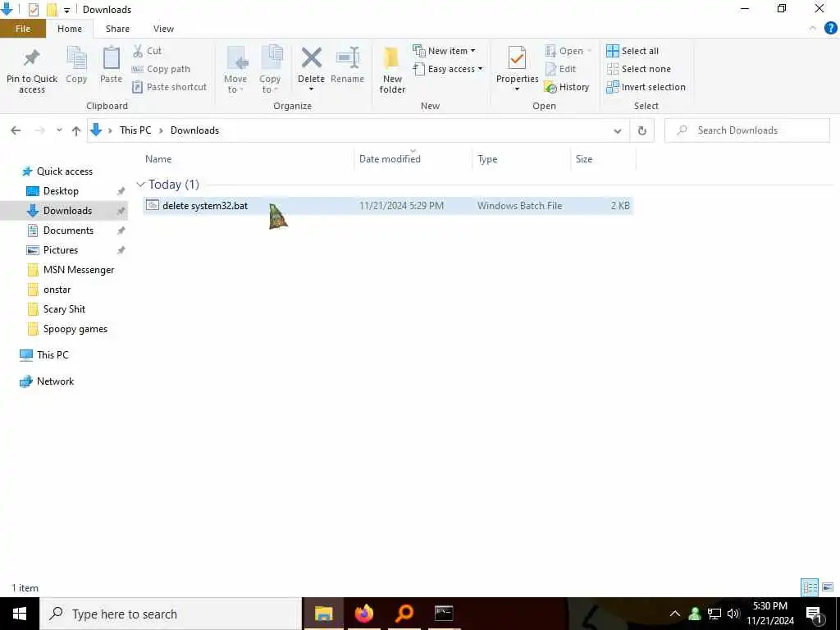Show file History
Viewport: 840px width, 630px height.
click(566, 87)
